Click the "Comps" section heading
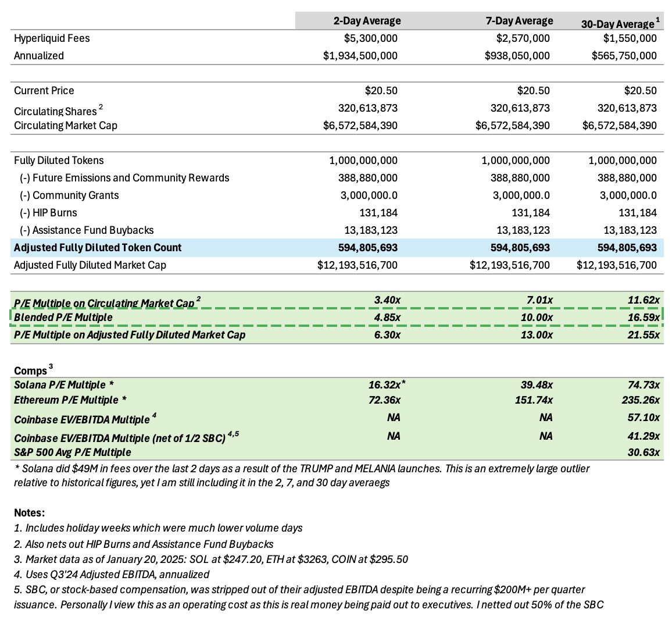The width and height of the screenshot is (672, 620). (x=34, y=369)
